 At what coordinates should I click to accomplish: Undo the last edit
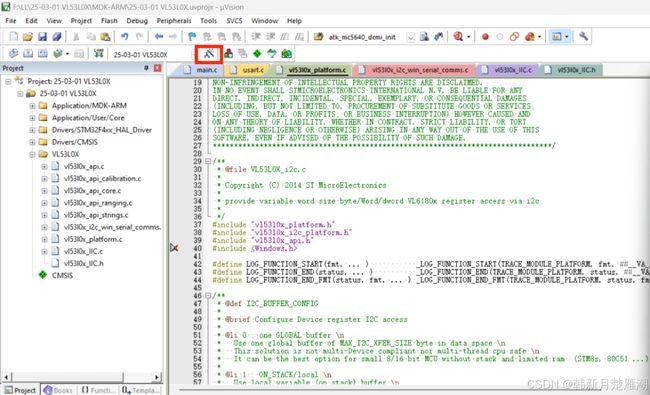click(x=124, y=36)
